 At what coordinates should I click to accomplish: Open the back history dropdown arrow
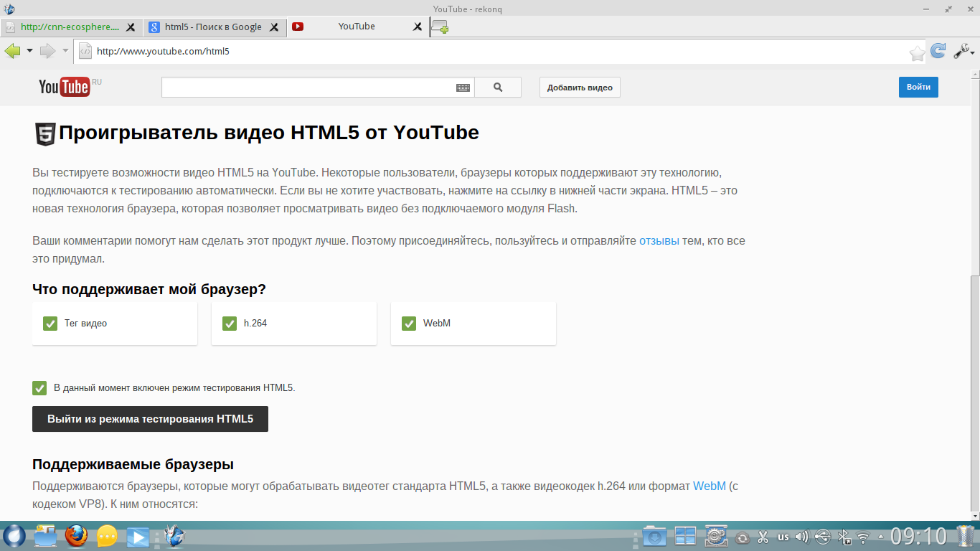(29, 51)
